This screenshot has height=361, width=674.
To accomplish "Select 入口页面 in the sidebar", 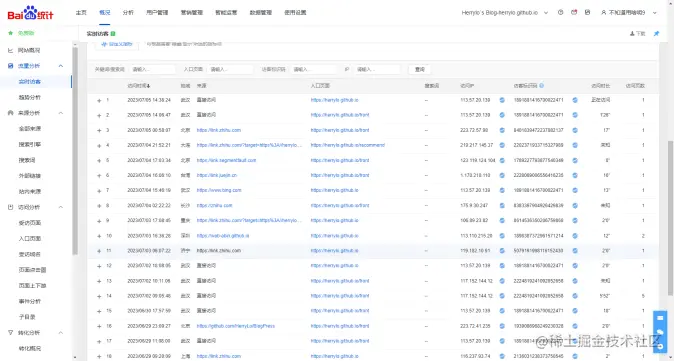I will pyautogui.click(x=30, y=239).
